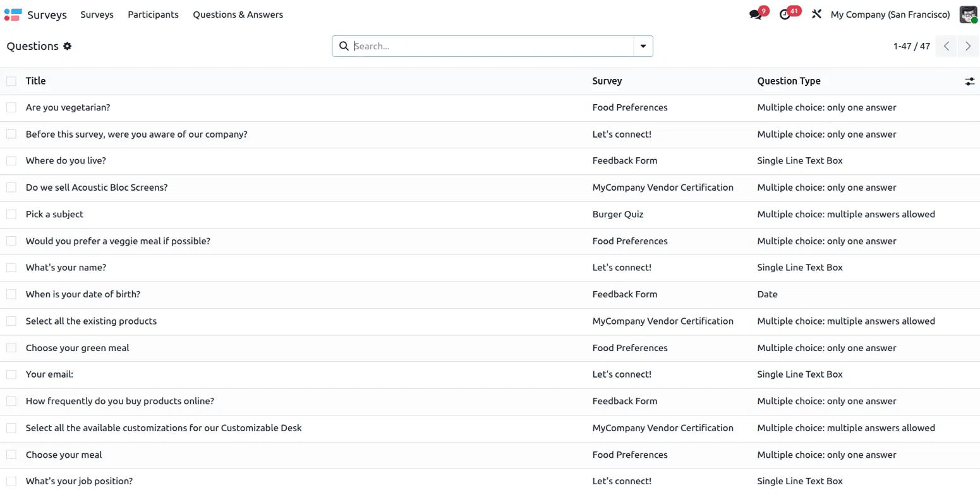Click the 'Date' question type cell
Image resolution: width=980 pixels, height=495 pixels.
pyautogui.click(x=767, y=294)
